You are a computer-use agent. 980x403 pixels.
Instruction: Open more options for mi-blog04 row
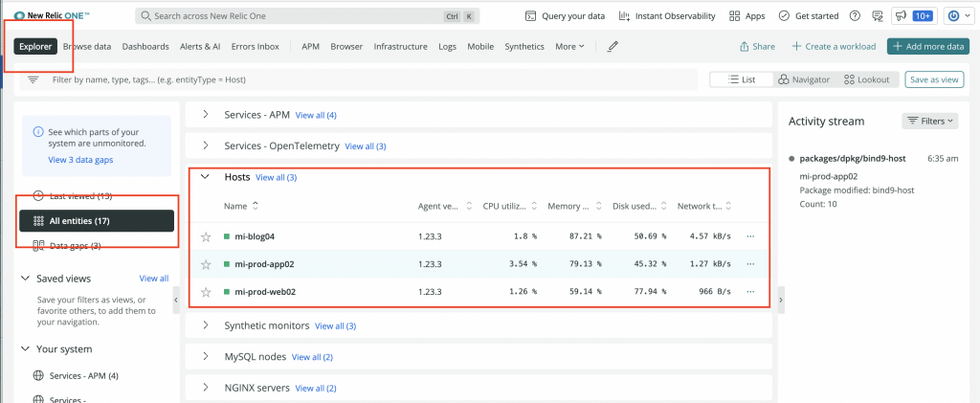[750, 236]
